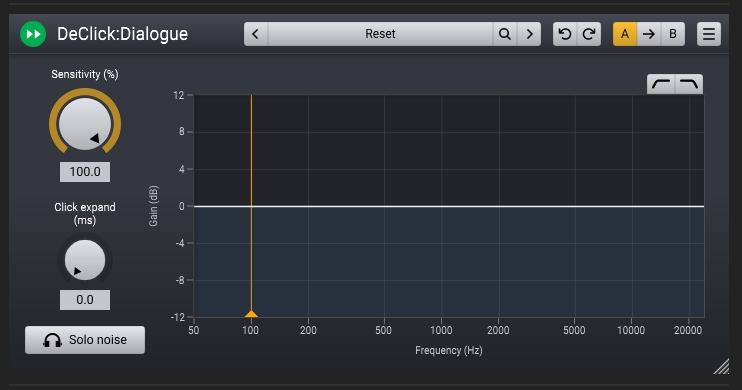Edit the Sensitivity value field 100.0
The width and height of the screenshot is (742, 390).
(x=85, y=172)
